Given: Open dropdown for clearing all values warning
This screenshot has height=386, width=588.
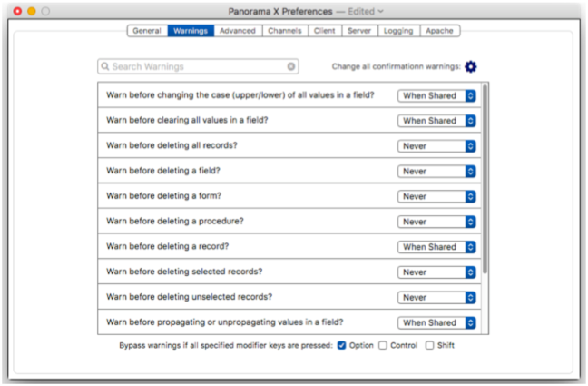Looking at the screenshot, I should coord(436,121).
